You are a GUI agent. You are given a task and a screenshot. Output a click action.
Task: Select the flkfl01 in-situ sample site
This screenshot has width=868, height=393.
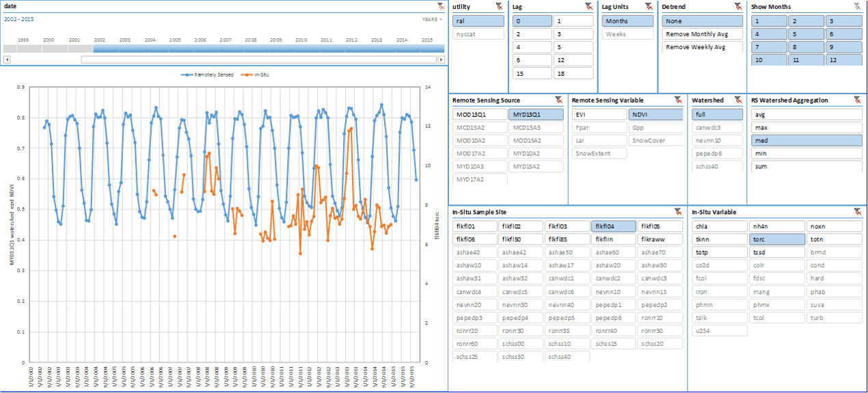[474, 226]
